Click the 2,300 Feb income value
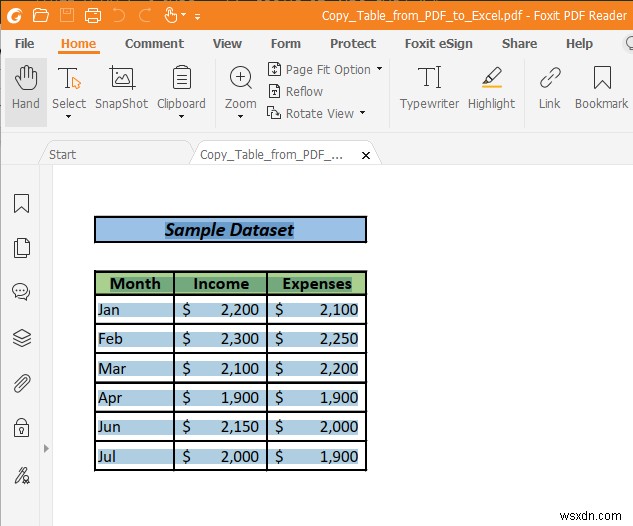The image size is (633, 526). click(x=240, y=339)
